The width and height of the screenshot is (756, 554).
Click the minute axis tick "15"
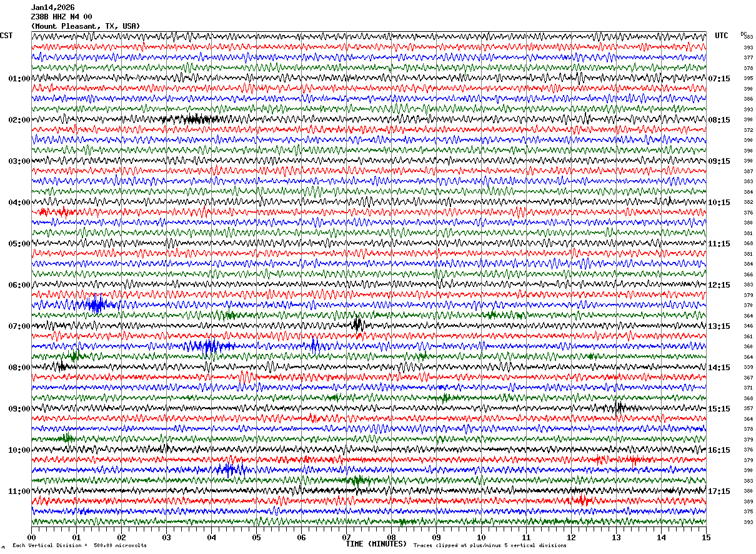[706, 537]
